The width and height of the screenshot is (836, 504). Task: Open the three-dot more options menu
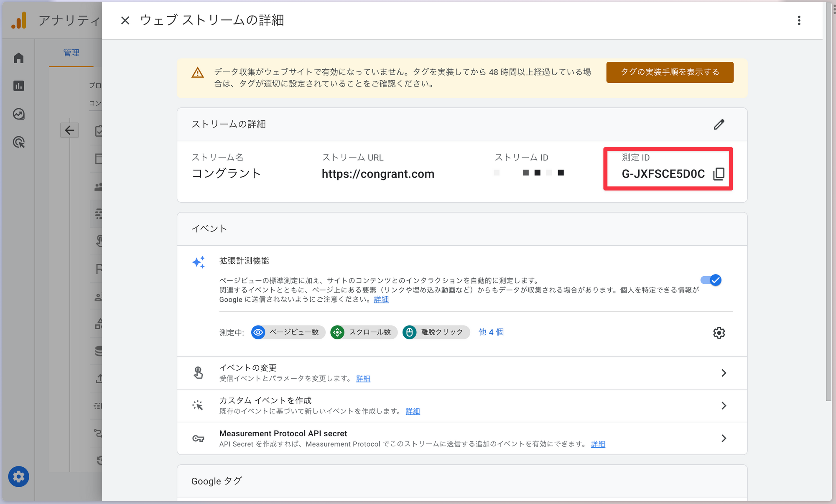coord(799,20)
